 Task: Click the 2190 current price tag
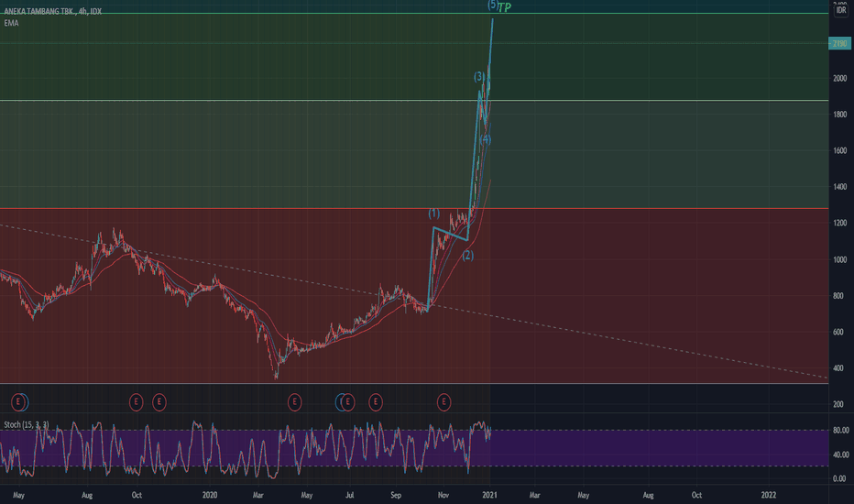(x=839, y=44)
